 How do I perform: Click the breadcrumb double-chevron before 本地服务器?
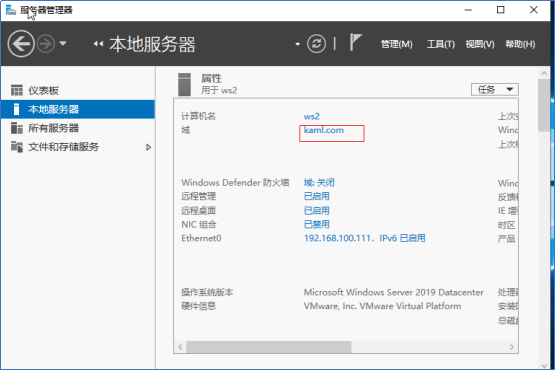pos(98,44)
